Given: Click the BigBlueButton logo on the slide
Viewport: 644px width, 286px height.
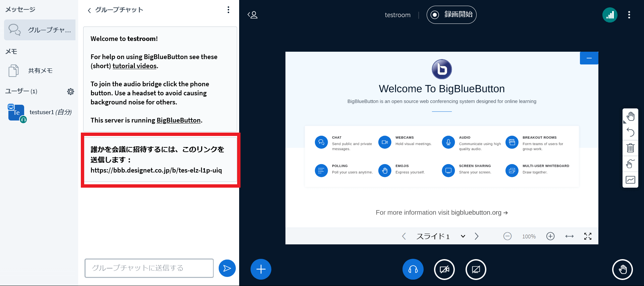Looking at the screenshot, I should 442,69.
